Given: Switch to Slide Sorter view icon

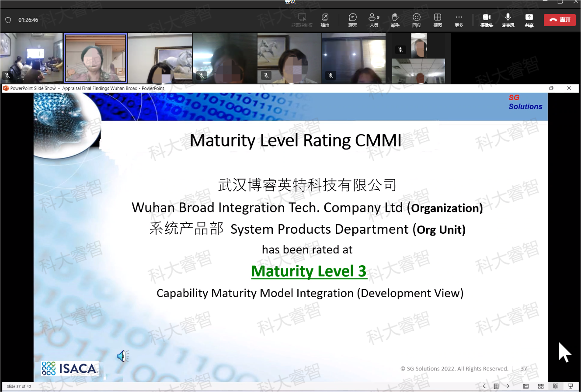Looking at the screenshot, I should (541, 386).
